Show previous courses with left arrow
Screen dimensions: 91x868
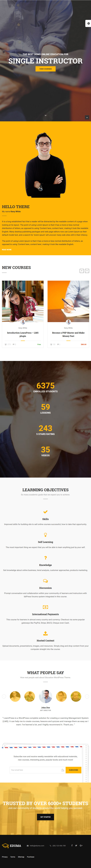[x=81, y=271]
